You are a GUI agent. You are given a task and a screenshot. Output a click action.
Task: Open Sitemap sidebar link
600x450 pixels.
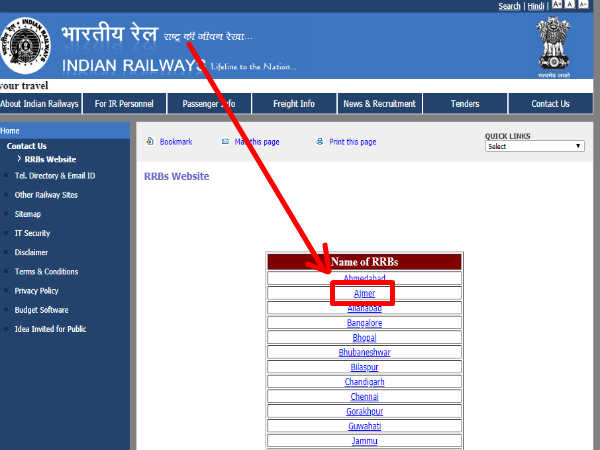point(28,214)
